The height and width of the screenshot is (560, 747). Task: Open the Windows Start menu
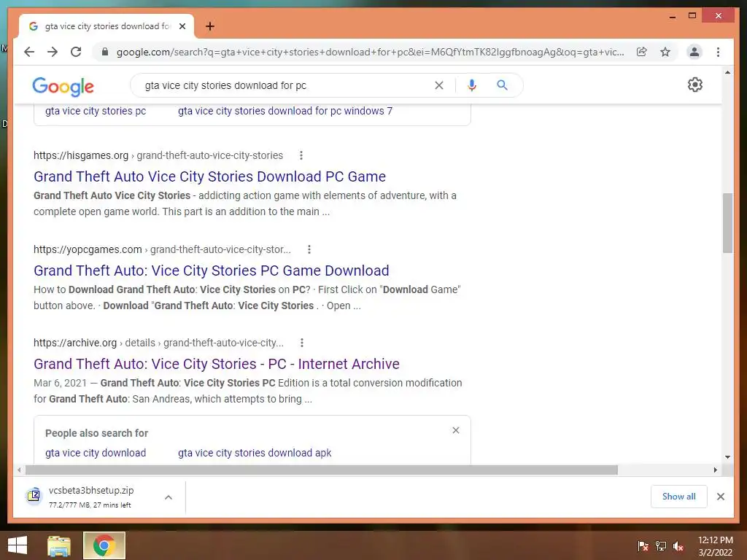tap(18, 545)
